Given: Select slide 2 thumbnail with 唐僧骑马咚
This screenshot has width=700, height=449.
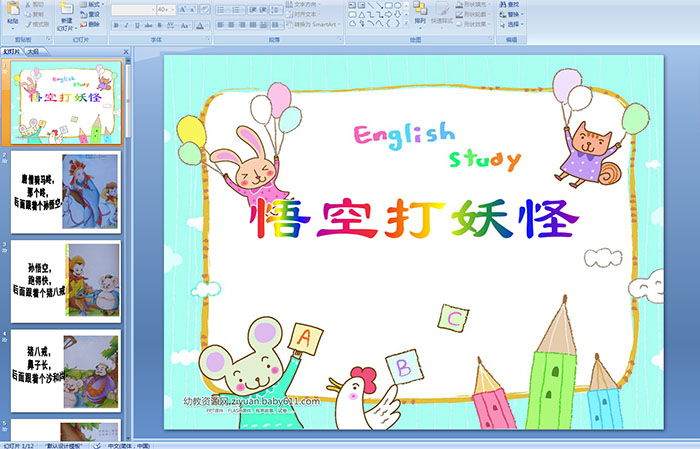Looking at the screenshot, I should coord(66,192).
